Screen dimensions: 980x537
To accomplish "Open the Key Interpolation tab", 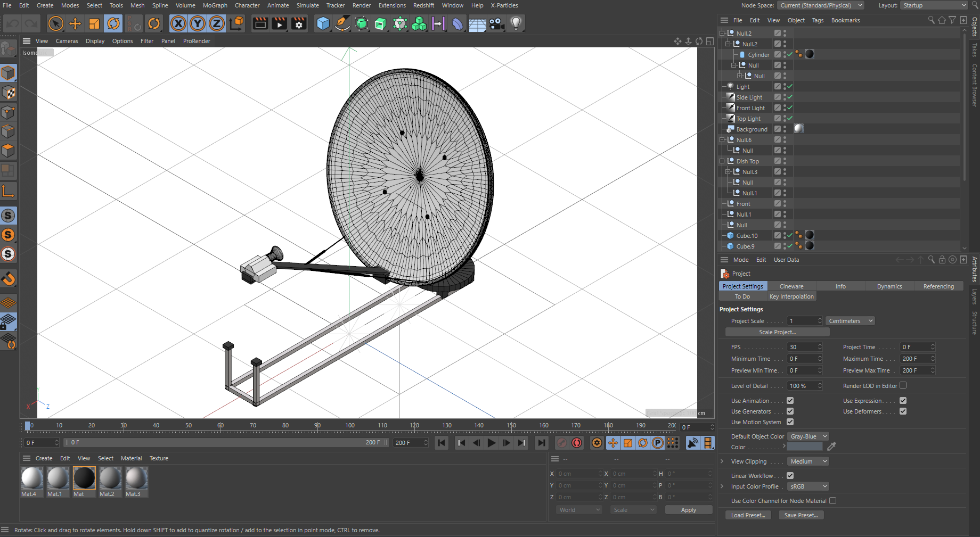I will tap(791, 296).
